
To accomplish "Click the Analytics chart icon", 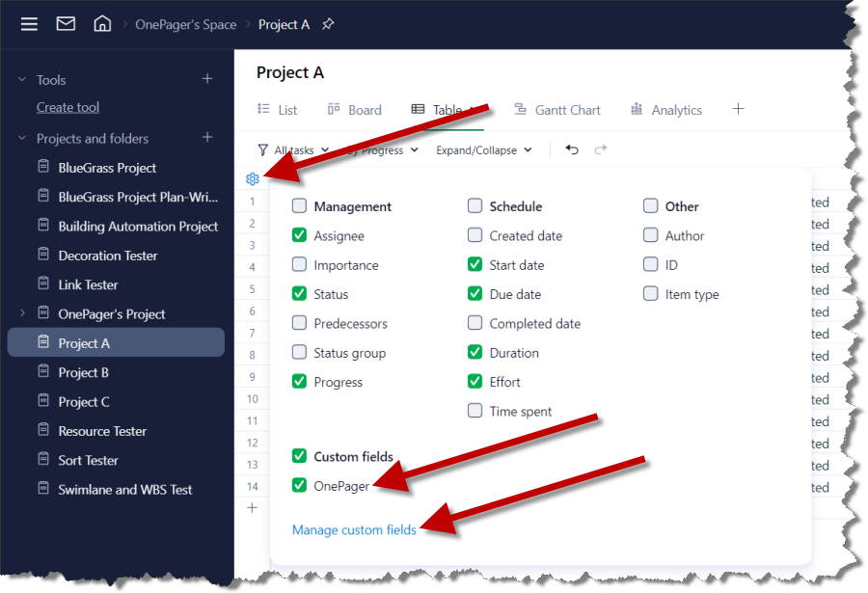I will (637, 109).
